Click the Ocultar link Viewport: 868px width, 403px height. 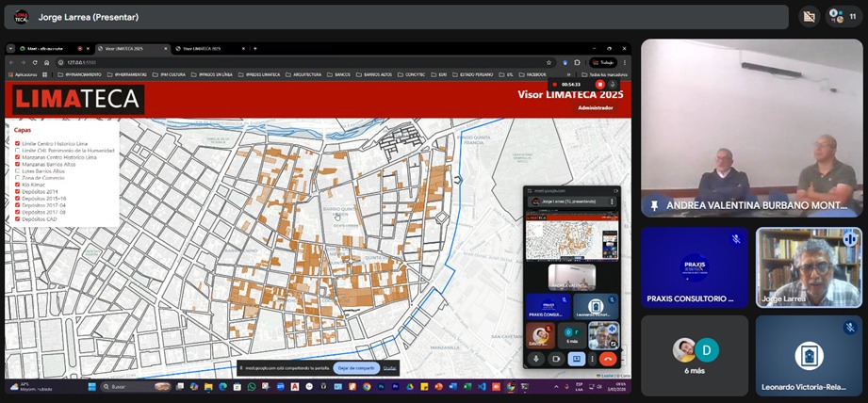390,368
